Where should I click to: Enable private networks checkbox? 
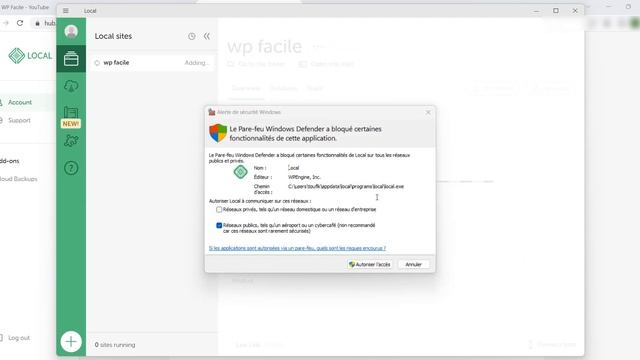pos(219,209)
